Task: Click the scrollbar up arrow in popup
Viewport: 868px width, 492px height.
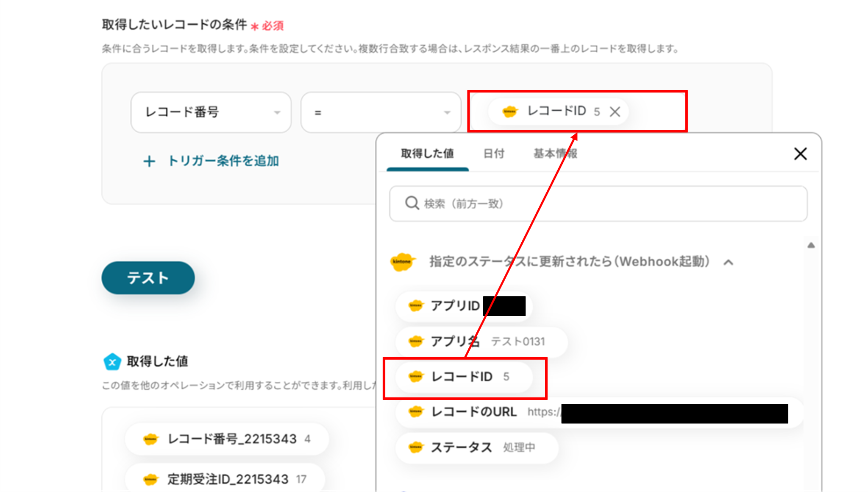Action: pos(811,245)
